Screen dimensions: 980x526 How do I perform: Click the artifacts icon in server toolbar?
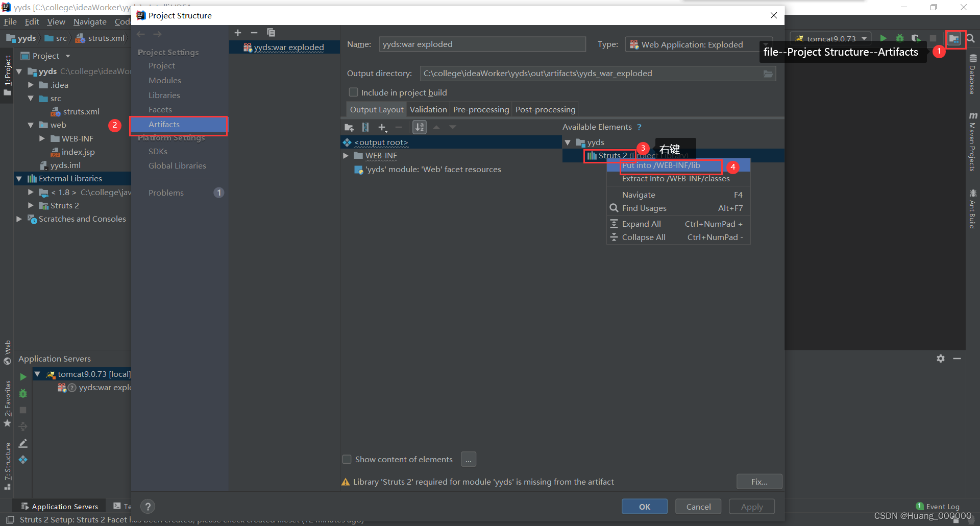click(23, 460)
